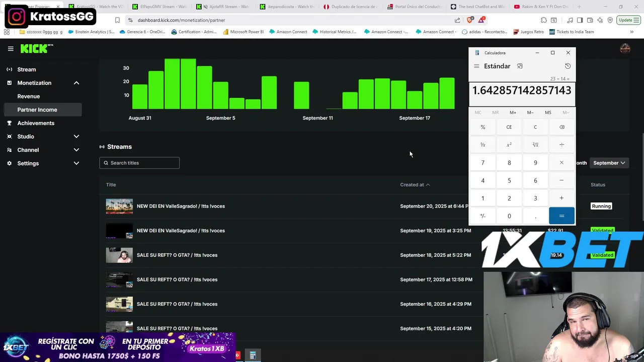Bookmark this page via address bar icon
The image size is (644, 362).
[x=117, y=20]
